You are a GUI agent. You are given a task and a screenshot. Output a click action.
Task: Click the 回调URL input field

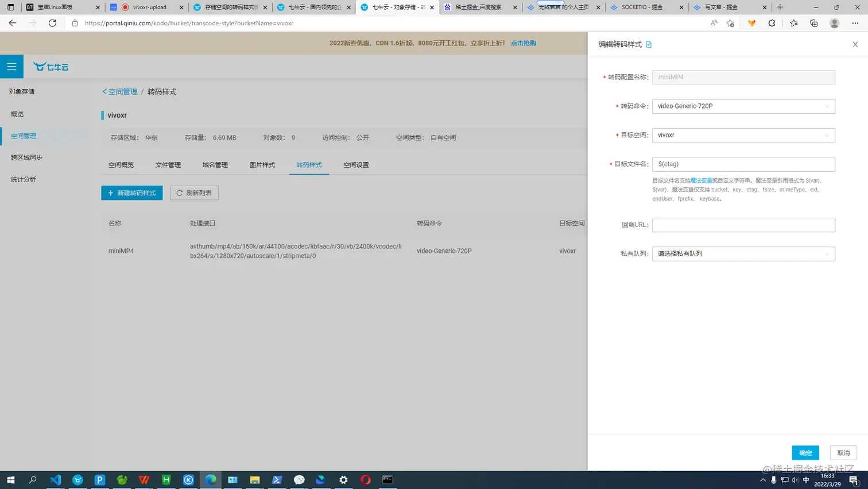pos(743,225)
